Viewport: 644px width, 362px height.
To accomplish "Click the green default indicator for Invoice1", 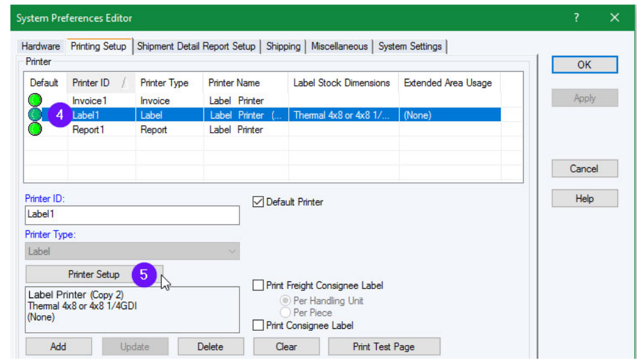I will pos(36,100).
